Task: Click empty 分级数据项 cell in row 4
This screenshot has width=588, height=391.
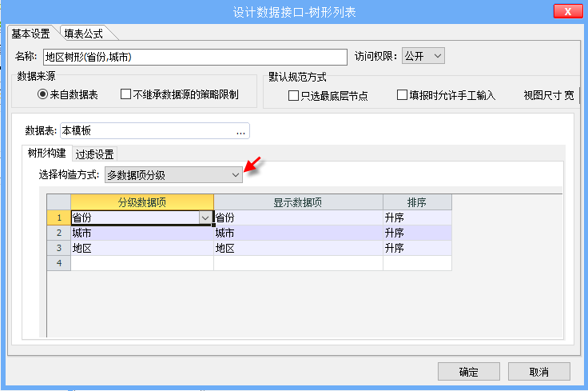Action: click(x=142, y=263)
